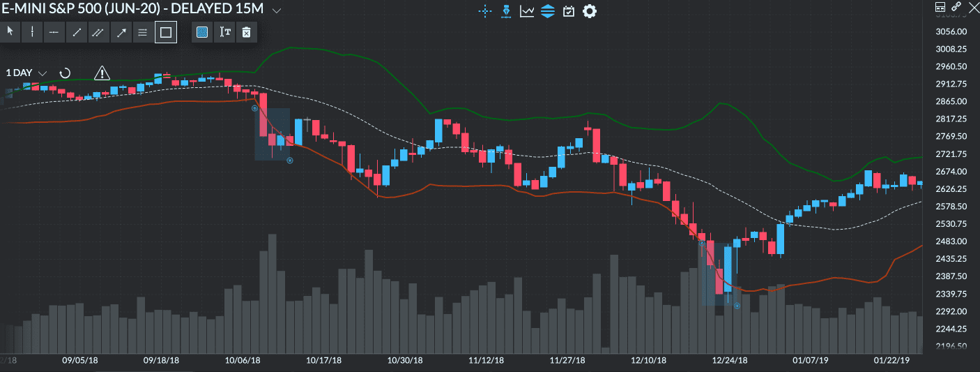Open the chart indicators icon
The height and width of the screenshot is (372, 980).
click(x=527, y=11)
